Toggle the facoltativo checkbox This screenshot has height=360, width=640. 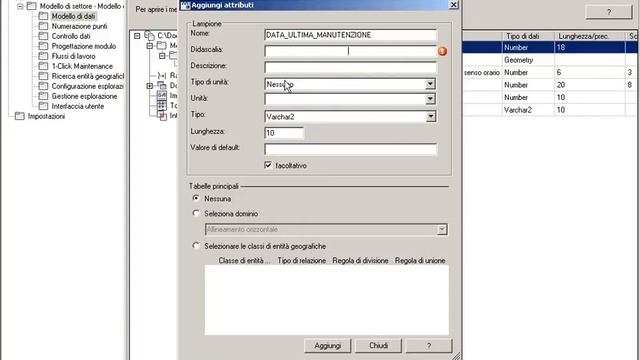[x=268, y=165]
